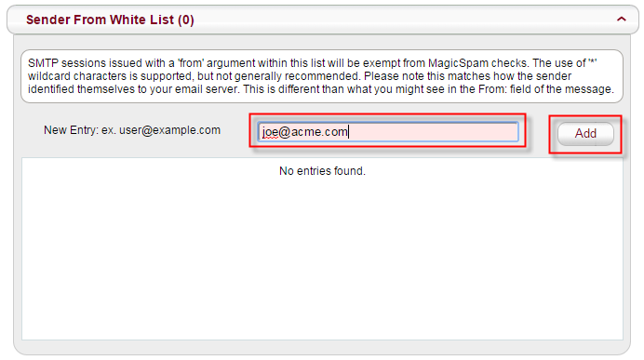Place cursor on 'joe' in entry field
Image resolution: width=644 pixels, height=360 pixels.
coord(270,132)
